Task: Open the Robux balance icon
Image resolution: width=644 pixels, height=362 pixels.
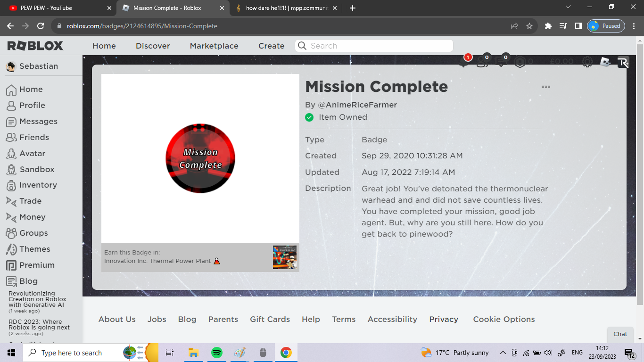Action: (520, 62)
